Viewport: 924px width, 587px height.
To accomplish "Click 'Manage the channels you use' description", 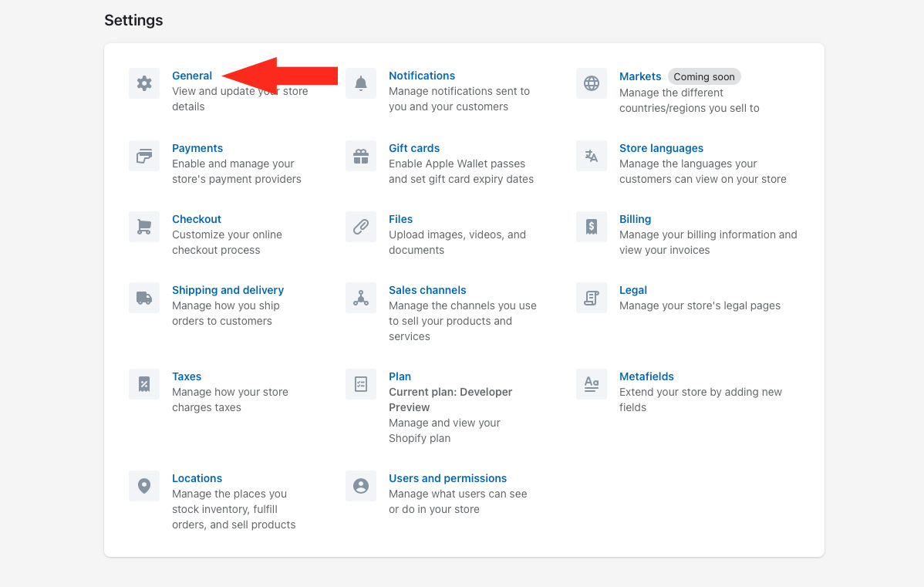I will pyautogui.click(x=463, y=321).
